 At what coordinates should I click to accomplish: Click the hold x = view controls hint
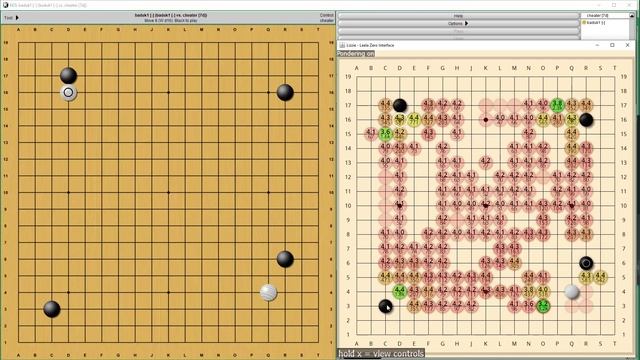click(x=381, y=353)
